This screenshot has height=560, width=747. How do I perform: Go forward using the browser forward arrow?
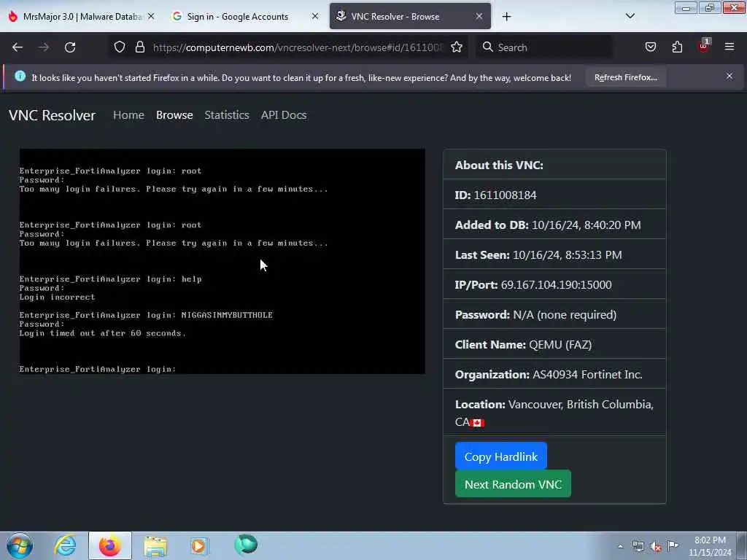coord(44,47)
